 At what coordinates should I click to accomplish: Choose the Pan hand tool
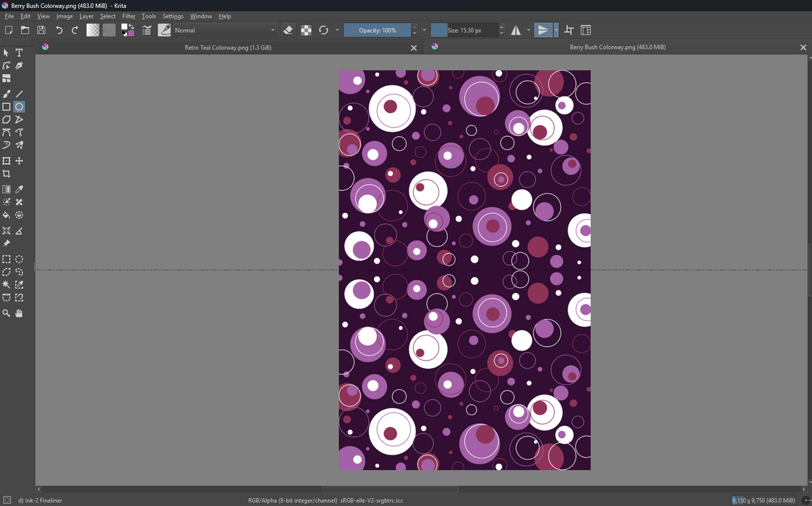[19, 313]
